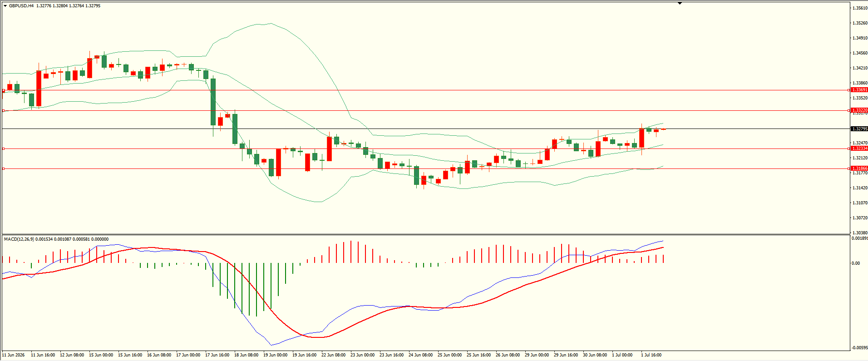
Task: Click the 1.32334 red line price tag
Action: (859, 148)
